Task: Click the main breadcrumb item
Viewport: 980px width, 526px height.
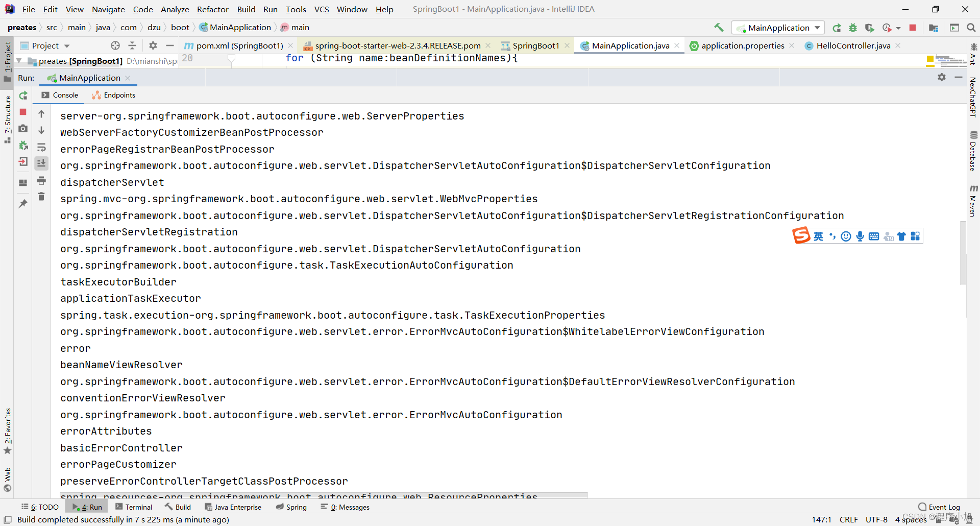Action: [x=295, y=28]
